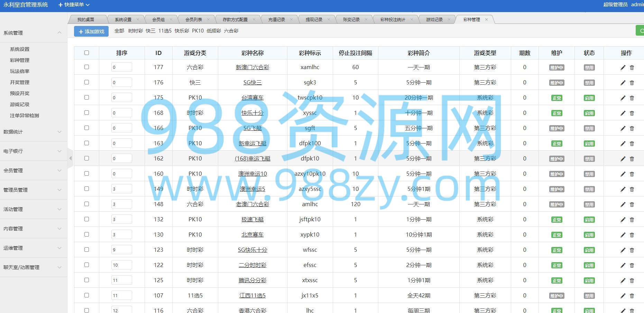Screen dimensions: 644x313
Task: Check the checkbox for row ID 177
Action: 86,67
